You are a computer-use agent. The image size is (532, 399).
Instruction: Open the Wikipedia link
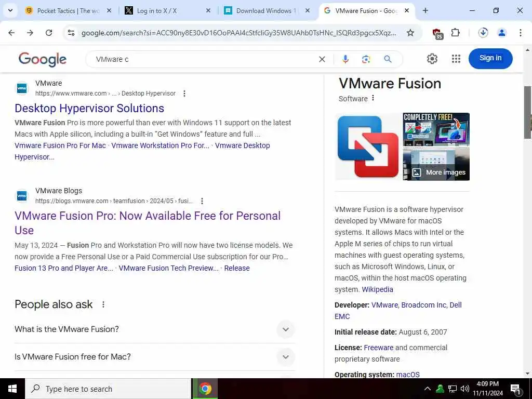377,289
